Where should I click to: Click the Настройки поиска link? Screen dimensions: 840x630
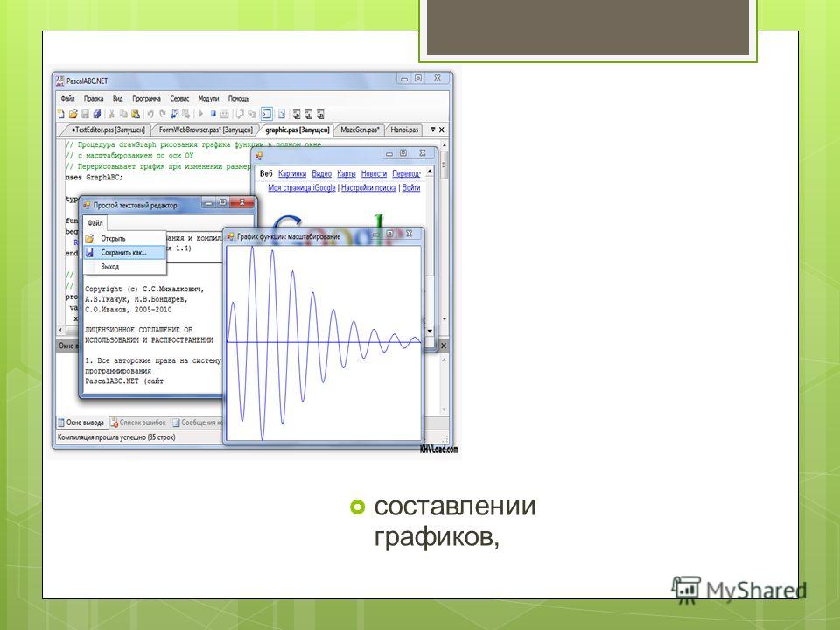pos(368,187)
